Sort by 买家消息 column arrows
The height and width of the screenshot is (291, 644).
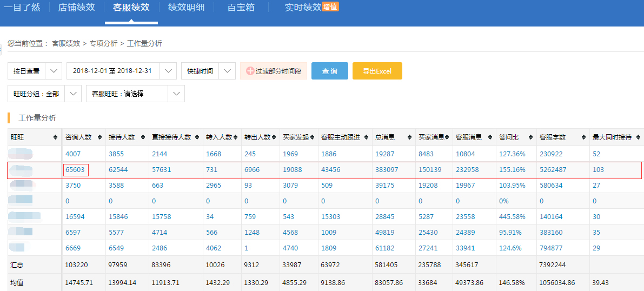[447, 138]
